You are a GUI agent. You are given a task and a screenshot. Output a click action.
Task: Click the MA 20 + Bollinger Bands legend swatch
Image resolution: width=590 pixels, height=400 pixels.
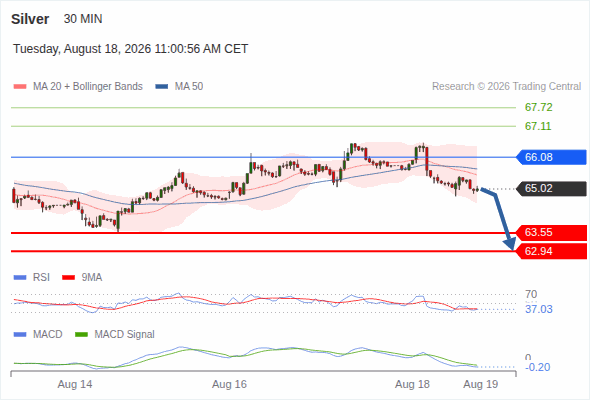(x=20, y=87)
